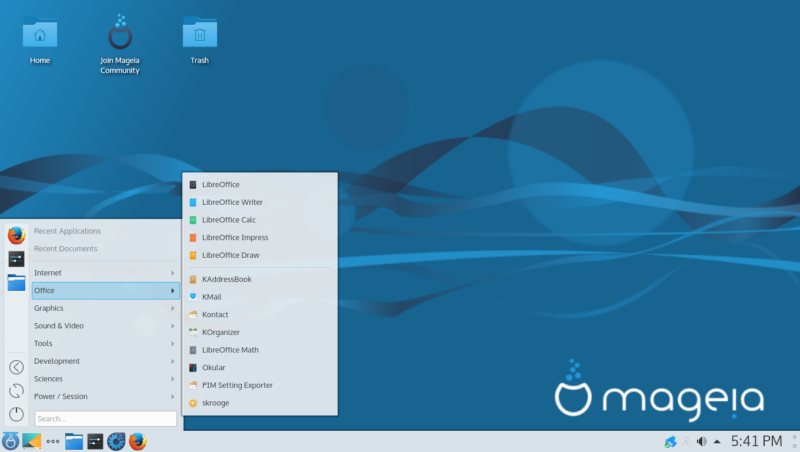
Task: Expand the Development category
Action: point(105,361)
